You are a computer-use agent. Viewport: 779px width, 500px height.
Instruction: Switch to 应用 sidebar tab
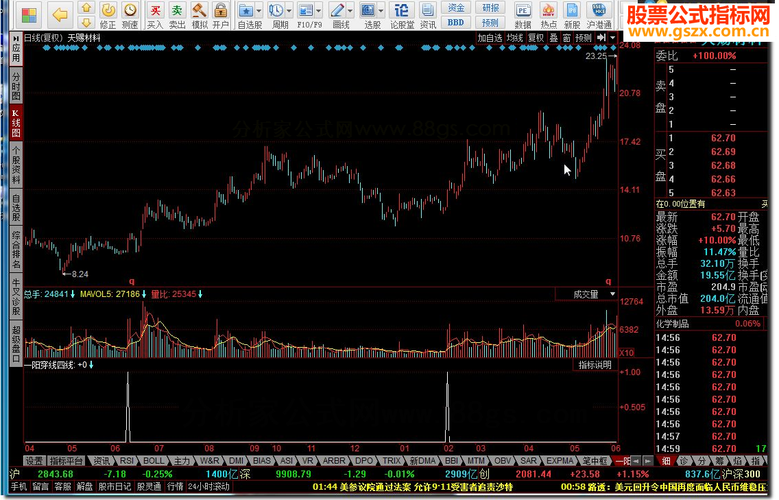16,48
